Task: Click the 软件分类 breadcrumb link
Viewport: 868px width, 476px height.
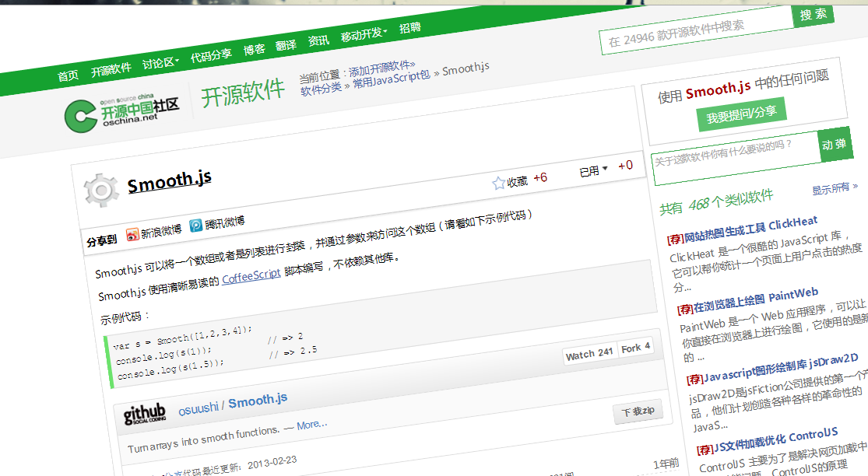Action: [321, 89]
